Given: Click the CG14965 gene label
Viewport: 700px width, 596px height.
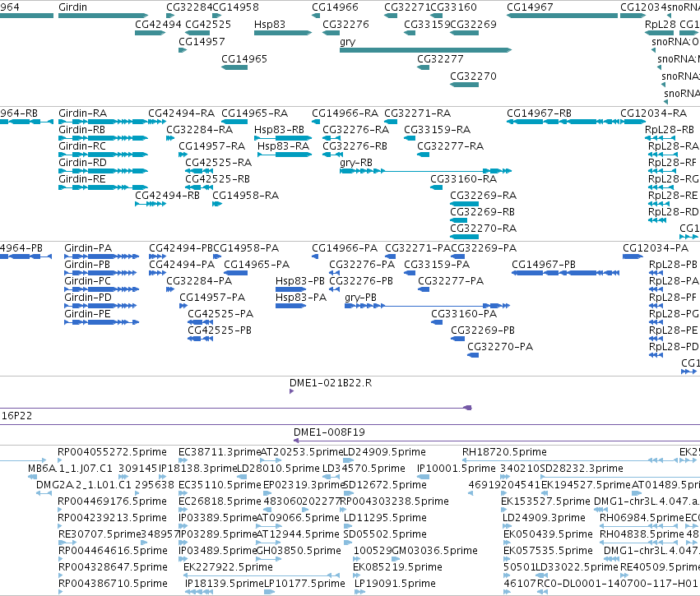Looking at the screenshot, I should pos(244,59).
